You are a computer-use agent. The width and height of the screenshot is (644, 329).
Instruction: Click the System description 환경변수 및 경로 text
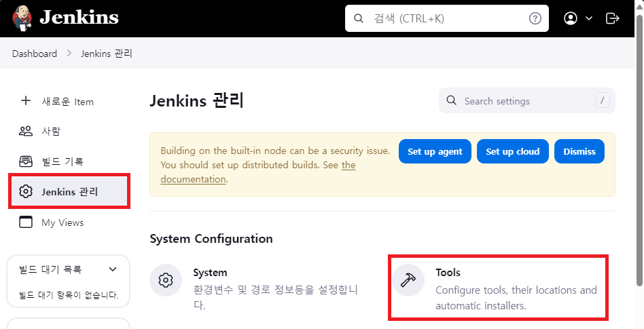(276, 298)
